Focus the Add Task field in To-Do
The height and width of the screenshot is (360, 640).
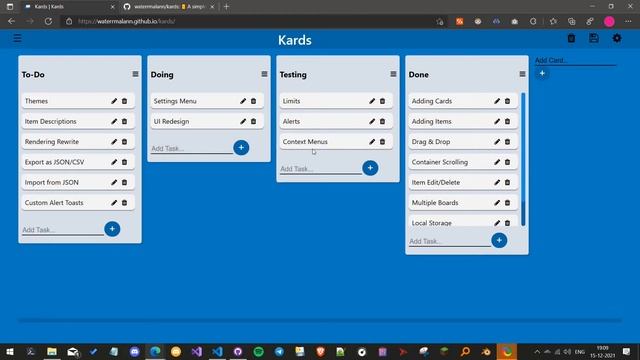click(x=62, y=230)
